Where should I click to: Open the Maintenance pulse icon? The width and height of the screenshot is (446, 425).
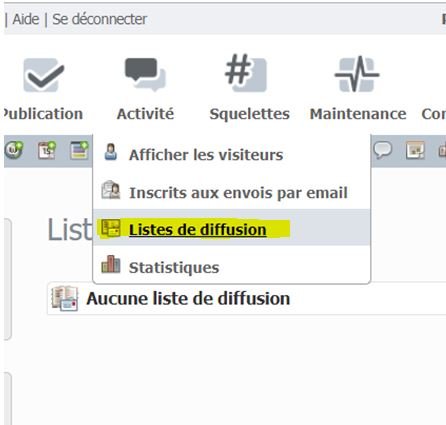(x=357, y=74)
